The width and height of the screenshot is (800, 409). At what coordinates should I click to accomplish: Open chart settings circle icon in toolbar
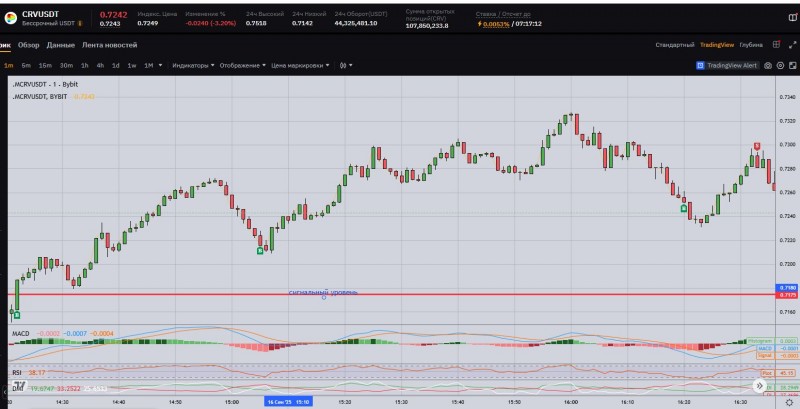pos(780,66)
